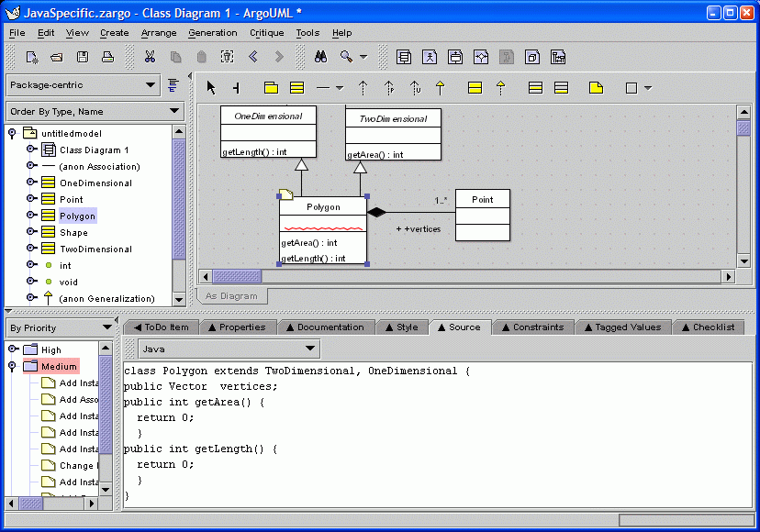This screenshot has width=760, height=532.
Task: Click the note icon on Polygon class
Action: click(286, 194)
